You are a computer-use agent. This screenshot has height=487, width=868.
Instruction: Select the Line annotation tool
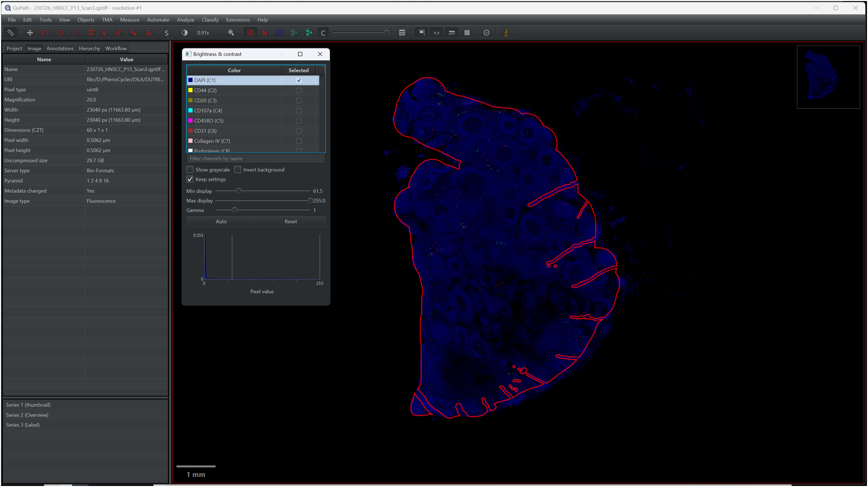tap(75, 33)
